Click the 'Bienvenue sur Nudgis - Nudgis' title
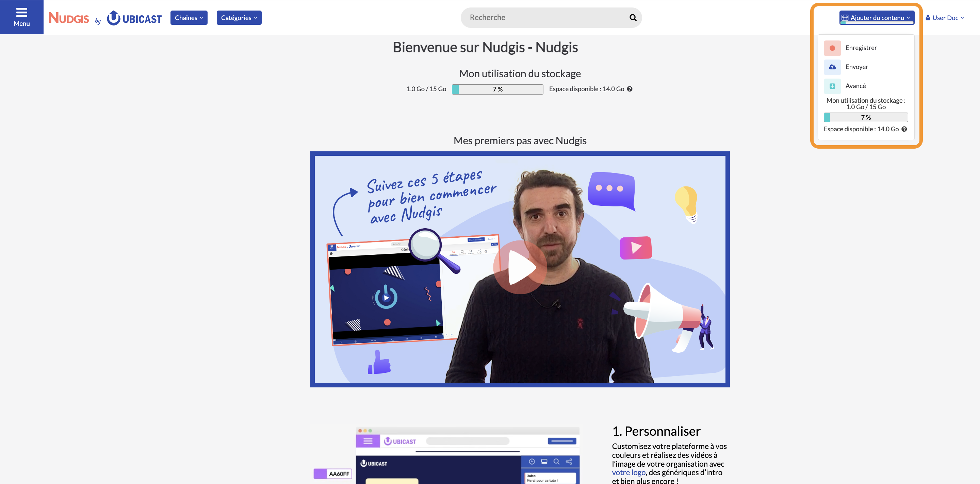This screenshot has width=980, height=484. (x=485, y=47)
